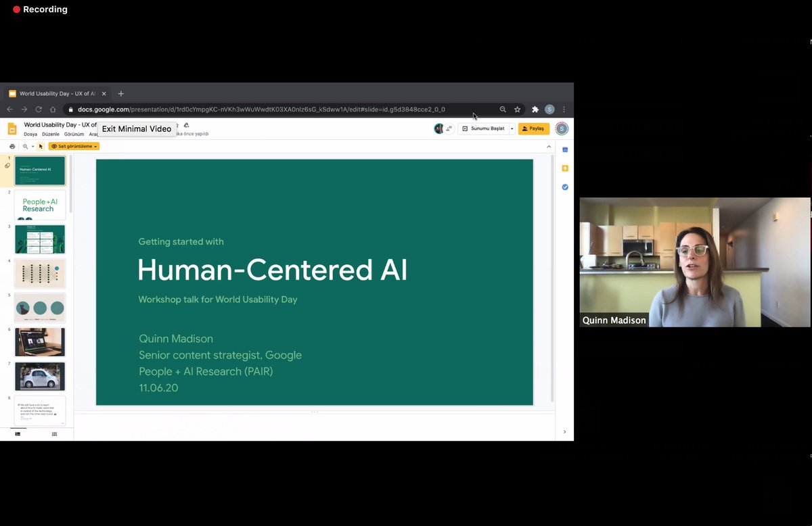Click the browser forward arrow
812x526 pixels.
pyautogui.click(x=24, y=110)
